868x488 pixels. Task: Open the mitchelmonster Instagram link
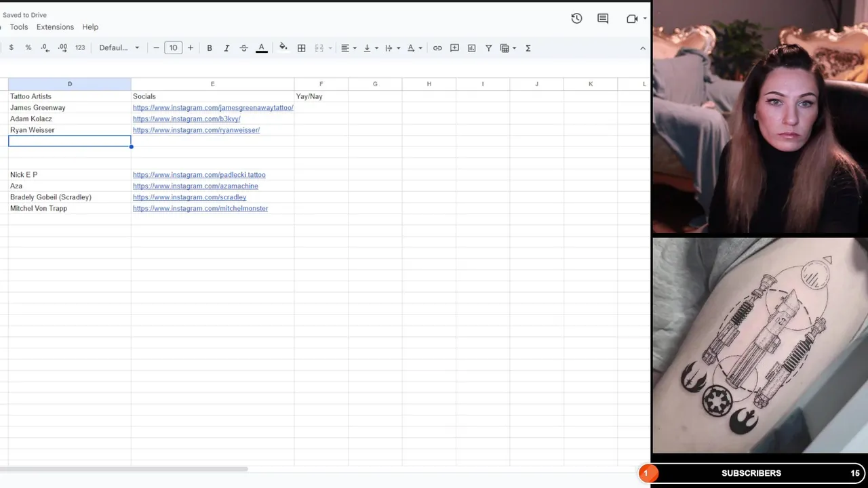point(200,209)
